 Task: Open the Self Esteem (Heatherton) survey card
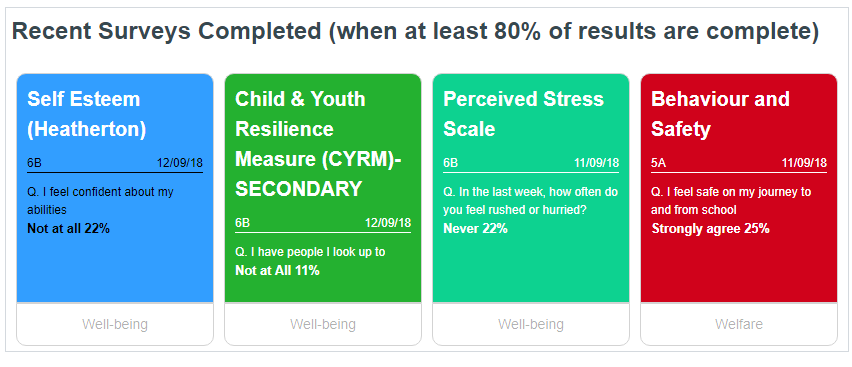pos(115,209)
